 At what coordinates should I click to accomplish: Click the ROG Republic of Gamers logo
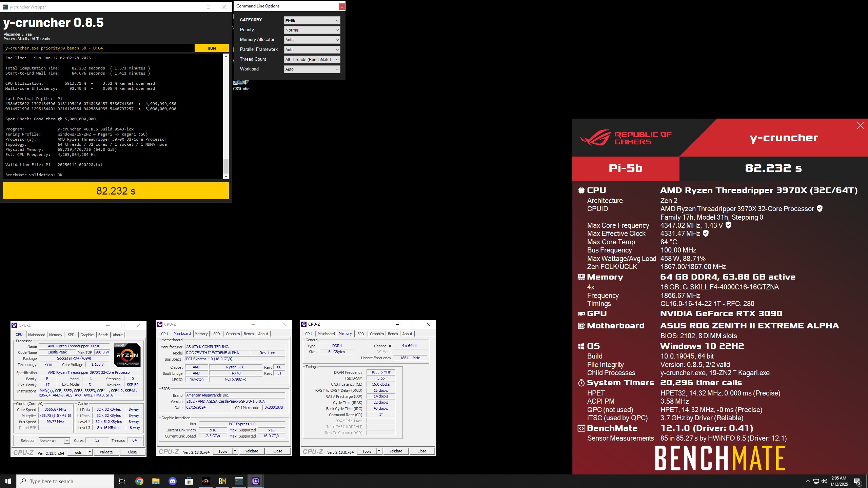click(626, 138)
